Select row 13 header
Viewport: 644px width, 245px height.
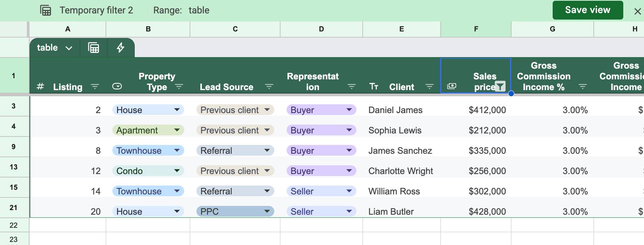14,167
